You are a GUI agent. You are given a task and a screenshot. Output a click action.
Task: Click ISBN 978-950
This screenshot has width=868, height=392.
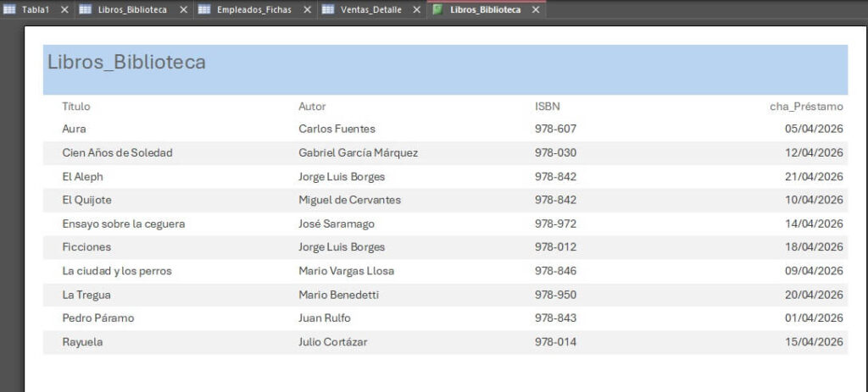click(x=556, y=295)
